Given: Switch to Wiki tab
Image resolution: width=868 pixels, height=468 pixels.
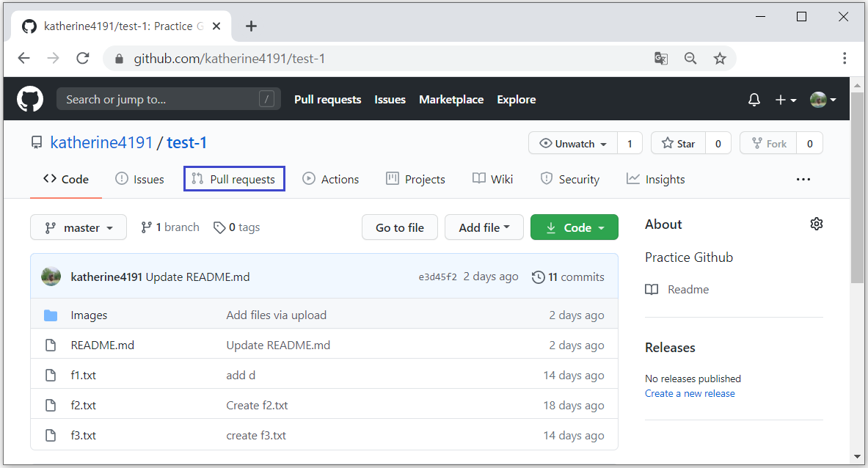Looking at the screenshot, I should 492,179.
